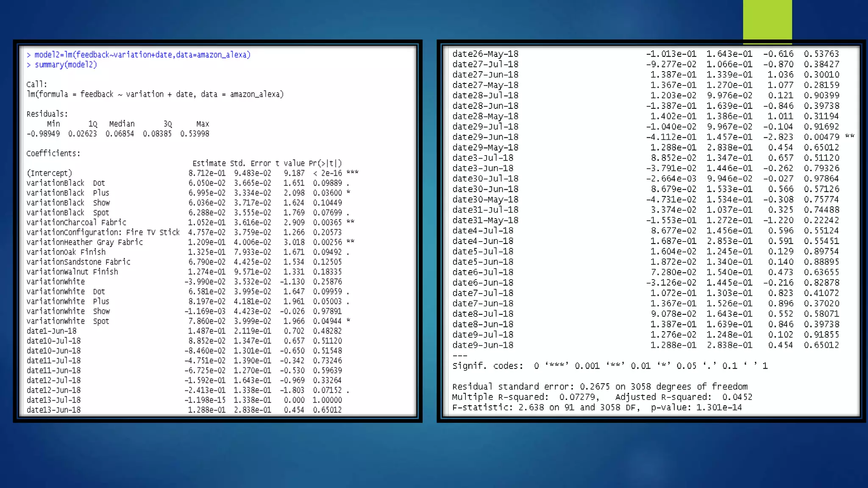Click the Signif. codes legend line

click(x=609, y=366)
